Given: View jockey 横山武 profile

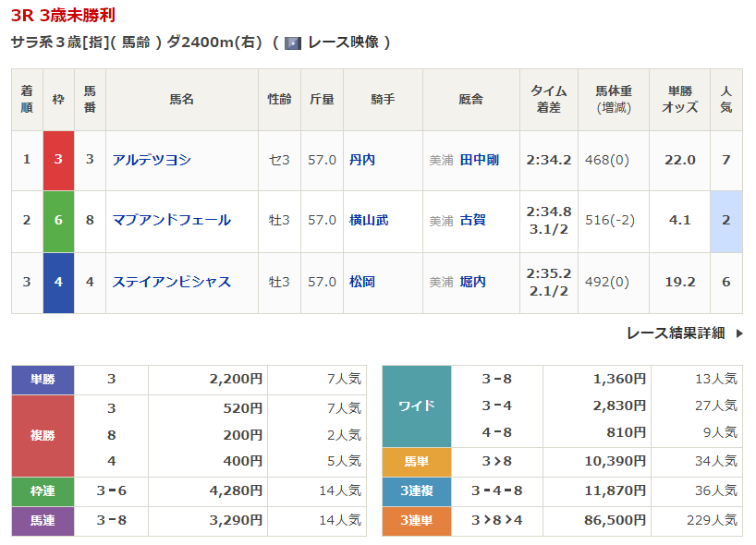Looking at the screenshot, I should [369, 220].
